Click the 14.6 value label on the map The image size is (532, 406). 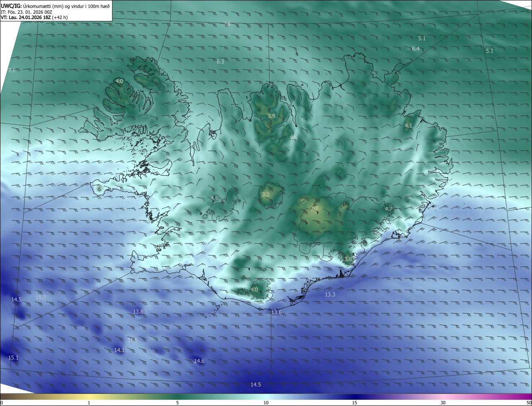(x=199, y=361)
